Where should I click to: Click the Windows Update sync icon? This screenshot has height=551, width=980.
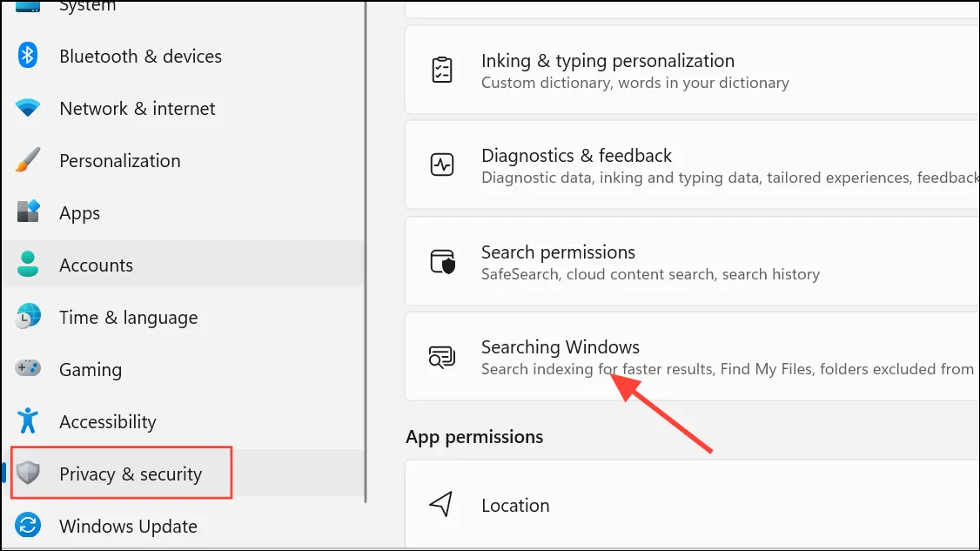point(28,526)
